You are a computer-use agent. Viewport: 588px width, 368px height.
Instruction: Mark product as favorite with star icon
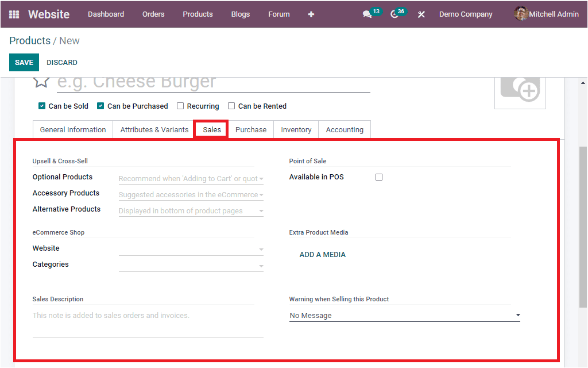point(41,82)
